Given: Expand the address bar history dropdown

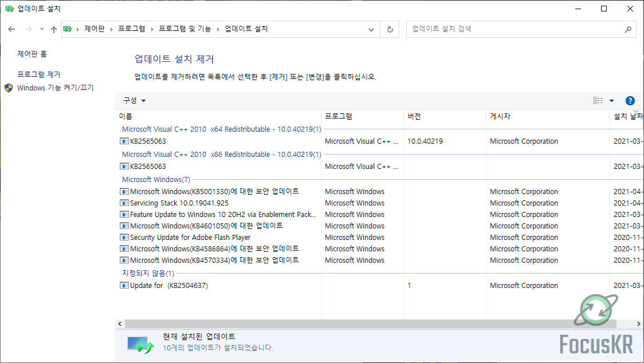Looking at the screenshot, I should click(x=371, y=29).
